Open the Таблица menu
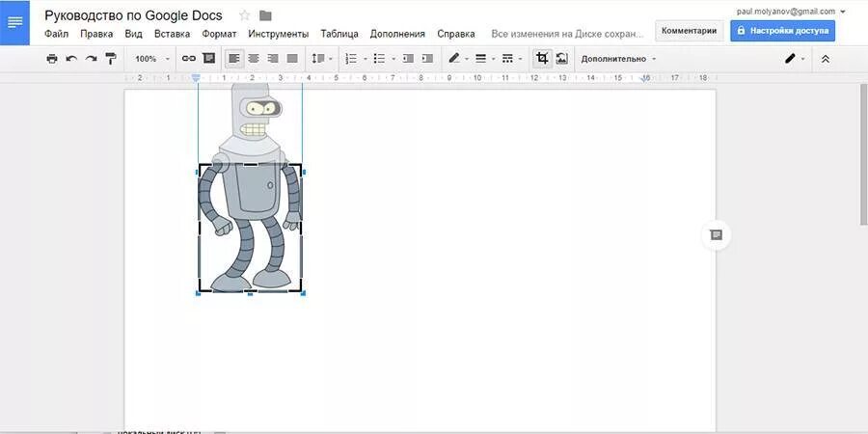This screenshot has width=868, height=434. [x=339, y=34]
